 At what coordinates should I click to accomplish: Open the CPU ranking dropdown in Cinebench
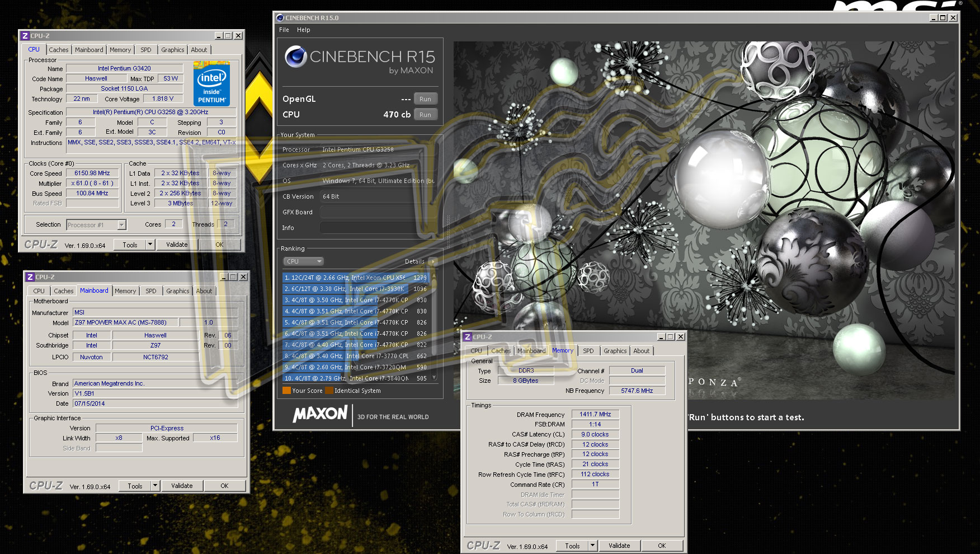tap(304, 261)
